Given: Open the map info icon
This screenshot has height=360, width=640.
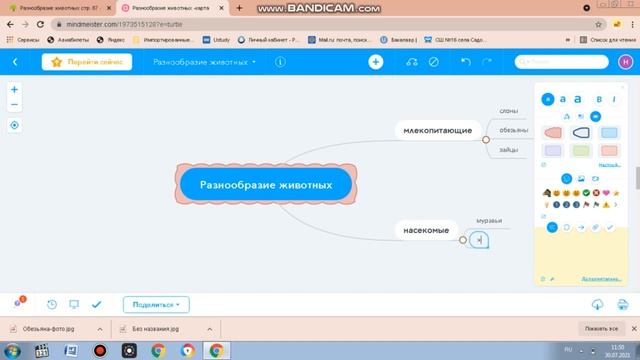Looking at the screenshot, I should [x=280, y=62].
